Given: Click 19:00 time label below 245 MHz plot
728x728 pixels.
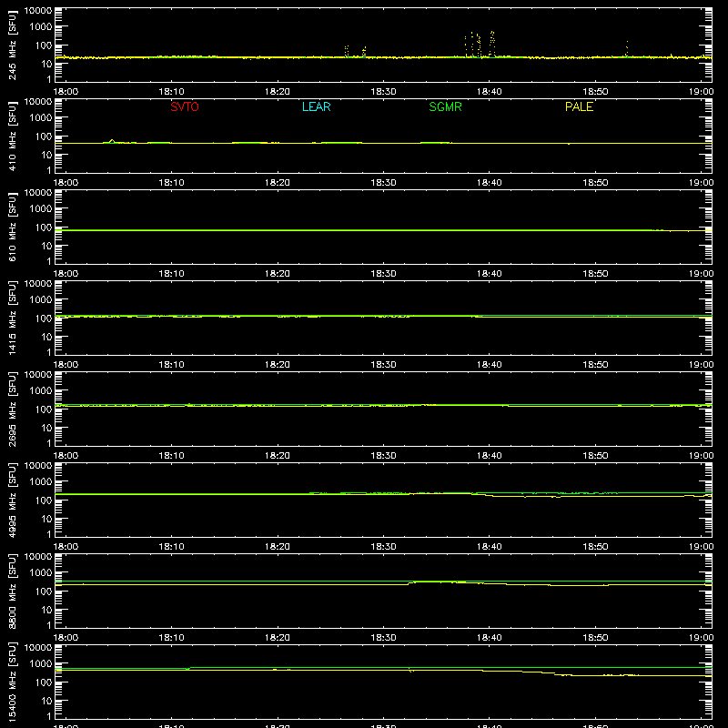Looking at the screenshot, I should click(701, 92).
